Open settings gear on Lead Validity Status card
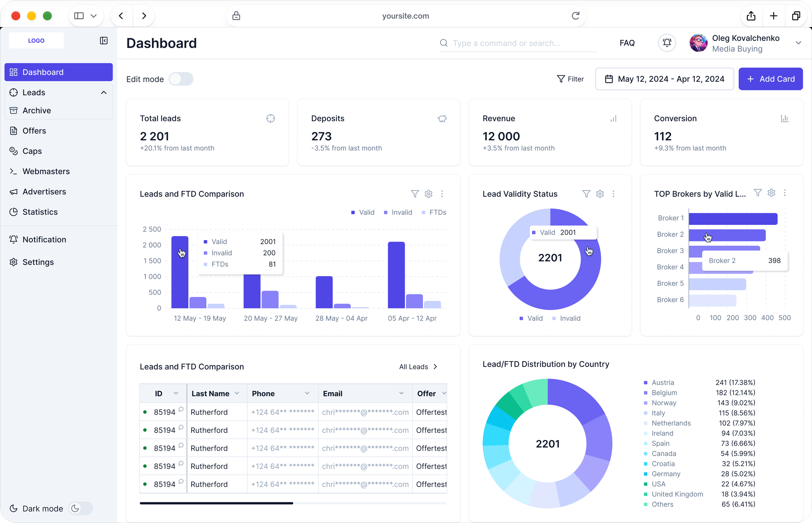 pyautogui.click(x=600, y=194)
